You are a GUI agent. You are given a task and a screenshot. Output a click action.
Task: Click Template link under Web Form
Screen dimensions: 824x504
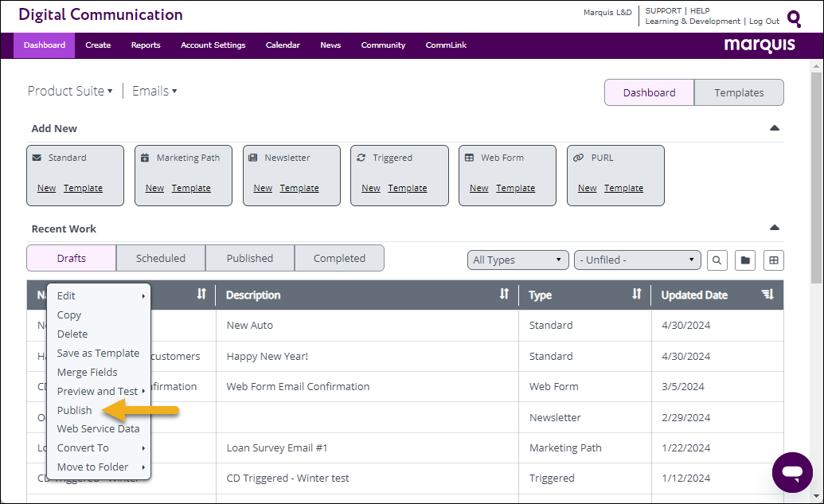pyautogui.click(x=516, y=188)
